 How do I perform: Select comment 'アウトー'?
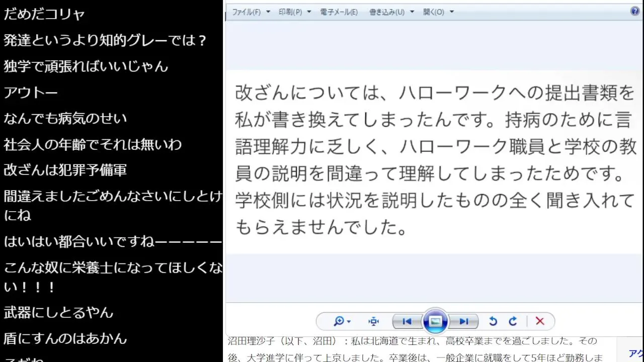click(31, 93)
